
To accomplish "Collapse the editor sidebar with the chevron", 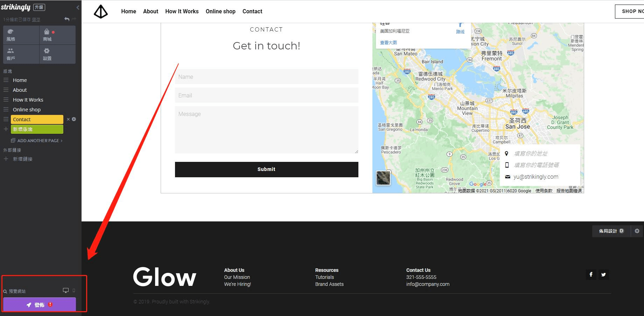I will point(78,7).
